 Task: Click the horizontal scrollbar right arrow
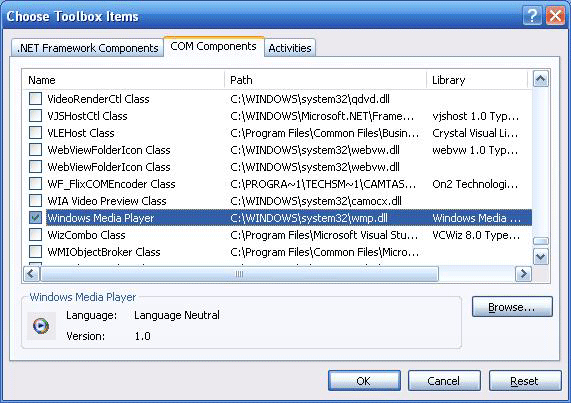point(524,273)
